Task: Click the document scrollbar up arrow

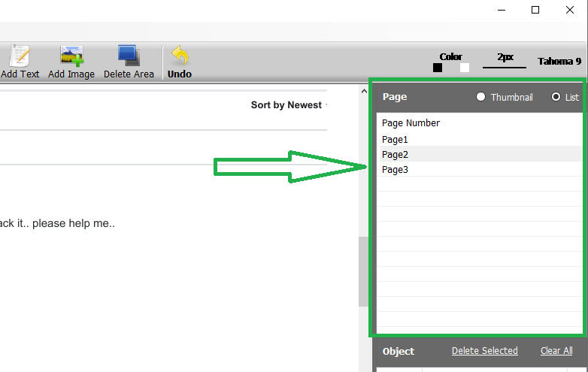Action: tap(364, 91)
